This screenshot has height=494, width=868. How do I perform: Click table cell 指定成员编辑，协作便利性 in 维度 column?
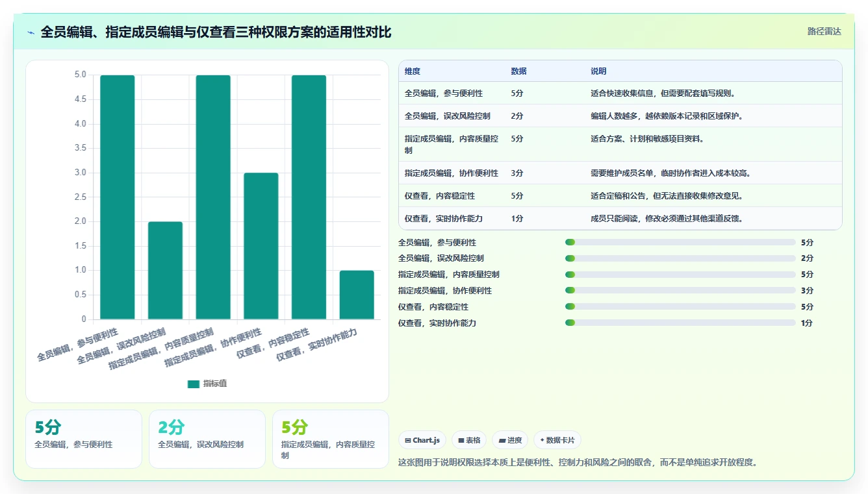click(x=452, y=173)
